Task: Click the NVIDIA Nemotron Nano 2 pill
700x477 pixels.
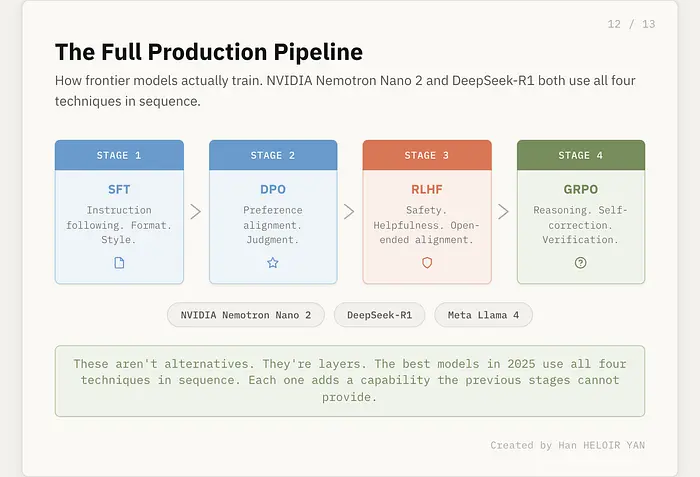Action: click(245, 315)
